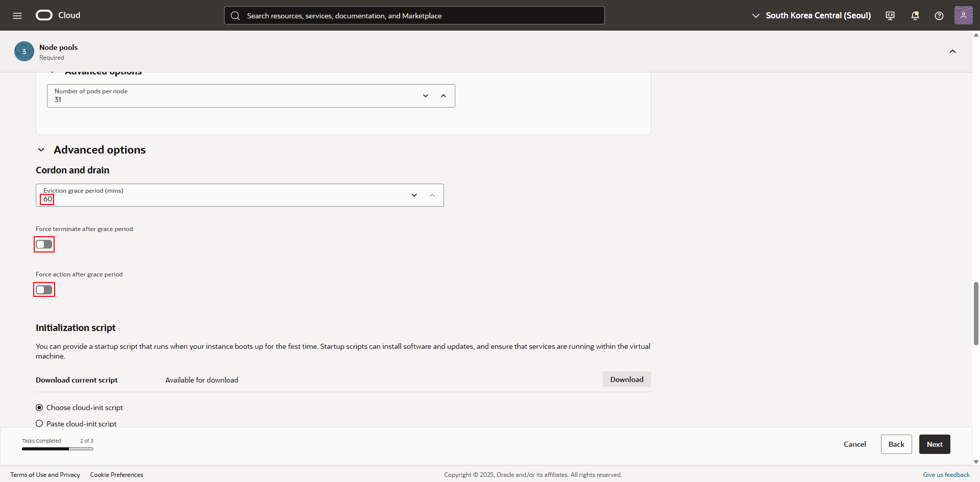Go Back to previous step
980x482 pixels.
tap(896, 444)
